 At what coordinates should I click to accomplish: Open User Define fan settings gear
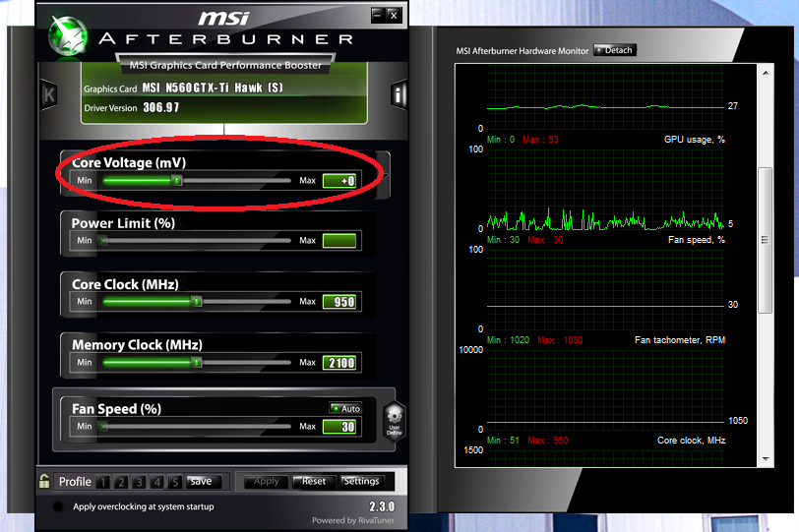click(x=394, y=421)
